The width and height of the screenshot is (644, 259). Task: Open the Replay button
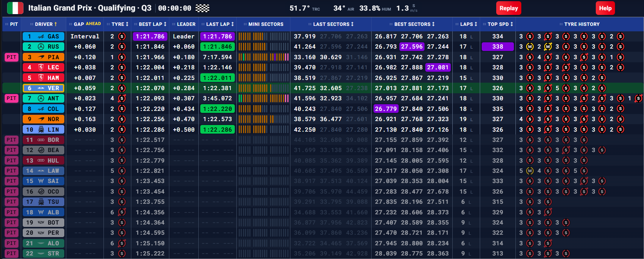(x=509, y=8)
